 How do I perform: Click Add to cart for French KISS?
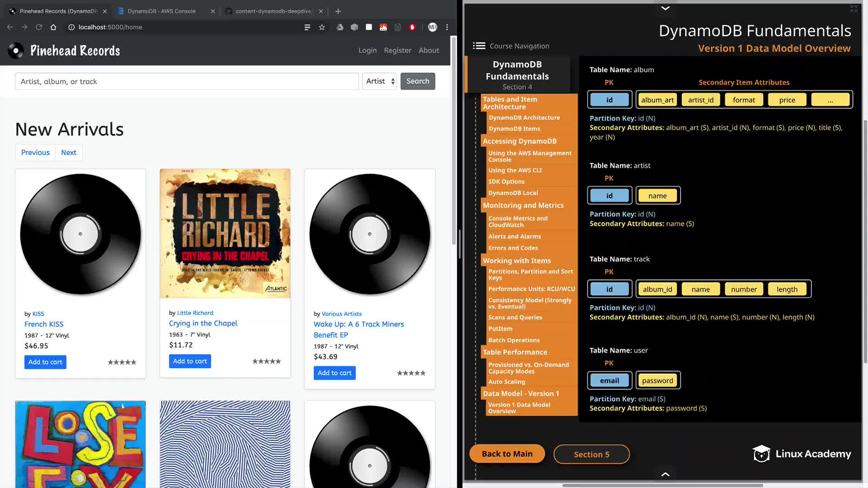coord(45,362)
